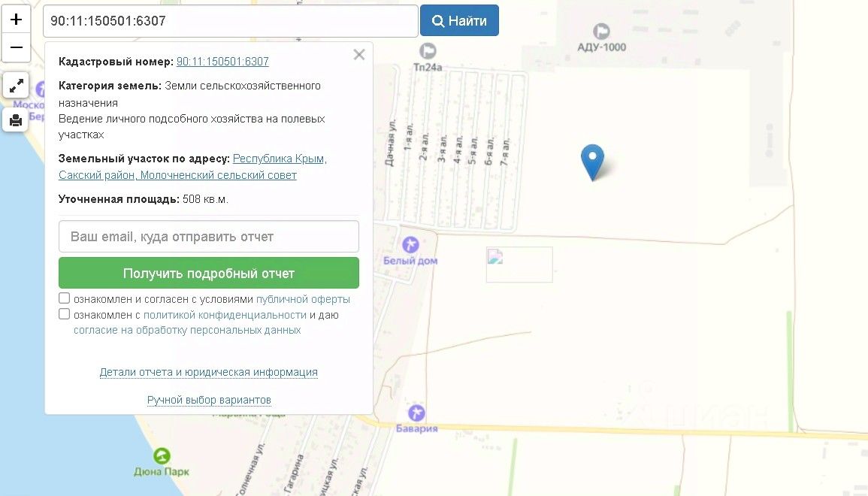Accept the публичной оферты conditions checkbox
This screenshot has width=868, height=496.
point(64,298)
